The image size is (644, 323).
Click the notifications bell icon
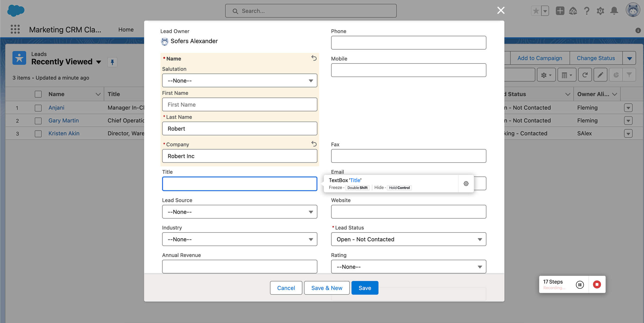coord(614,11)
